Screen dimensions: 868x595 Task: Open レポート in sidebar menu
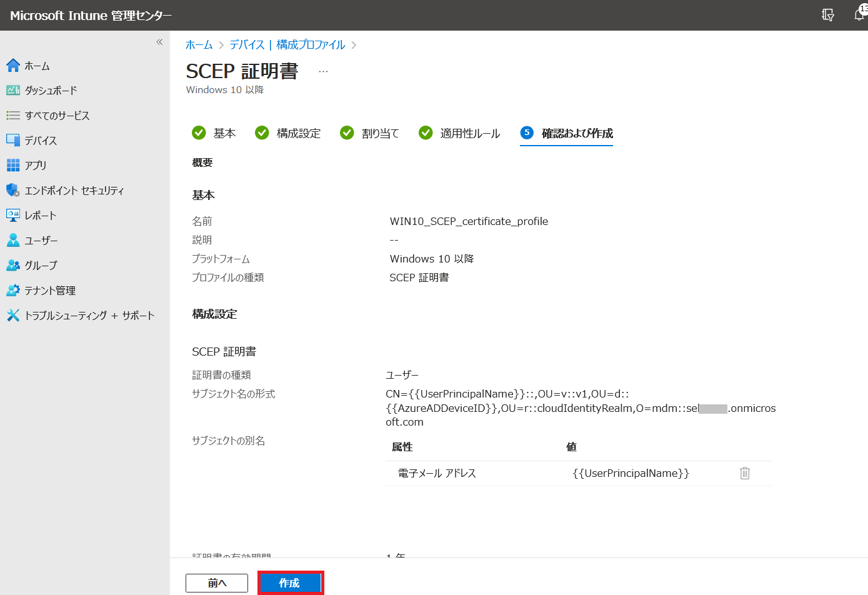[41, 215]
